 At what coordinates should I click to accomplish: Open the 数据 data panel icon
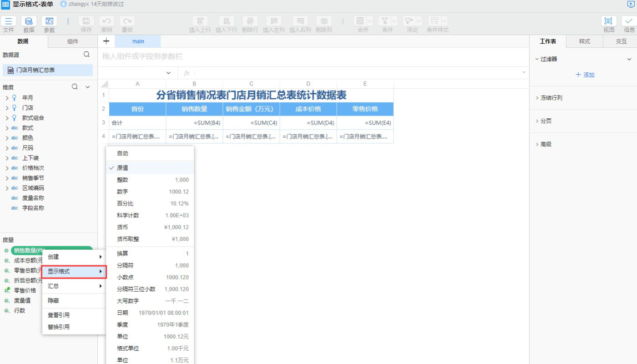pos(29,24)
